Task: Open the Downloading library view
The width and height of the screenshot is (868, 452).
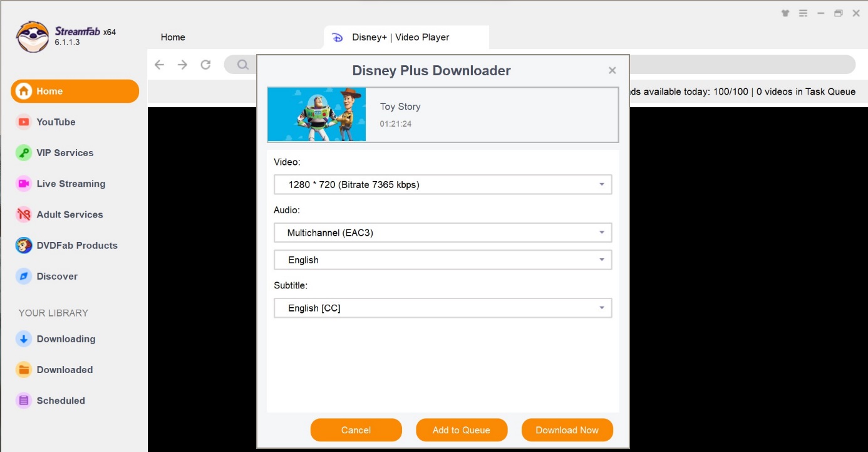Action: pyautogui.click(x=66, y=339)
